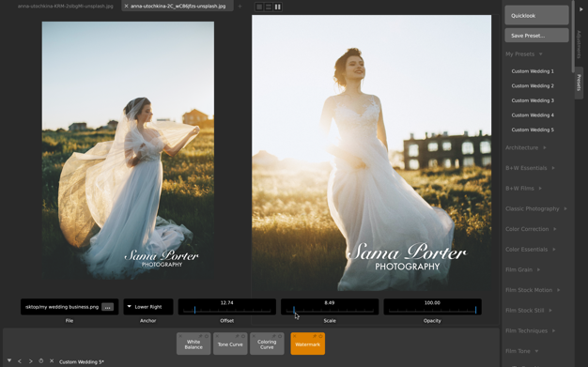Image resolution: width=588 pixels, height=367 pixels.
Task: Switch to single image view layout
Action: click(259, 7)
